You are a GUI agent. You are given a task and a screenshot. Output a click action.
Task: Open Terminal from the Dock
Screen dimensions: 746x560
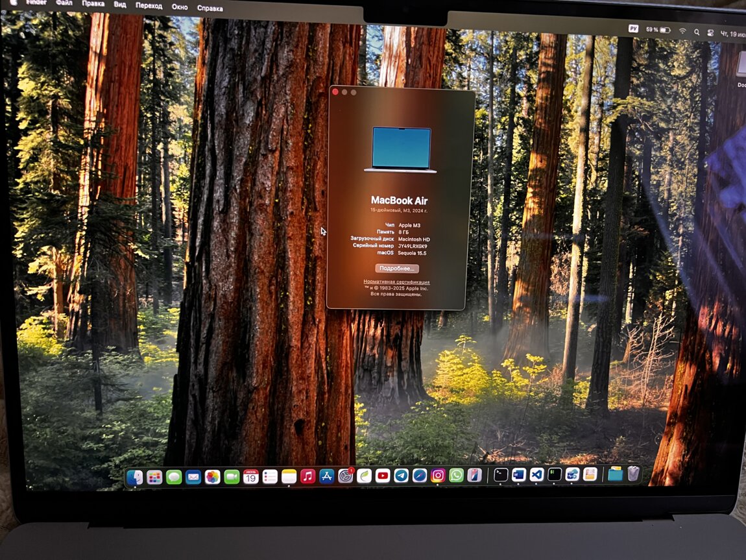(x=501, y=474)
